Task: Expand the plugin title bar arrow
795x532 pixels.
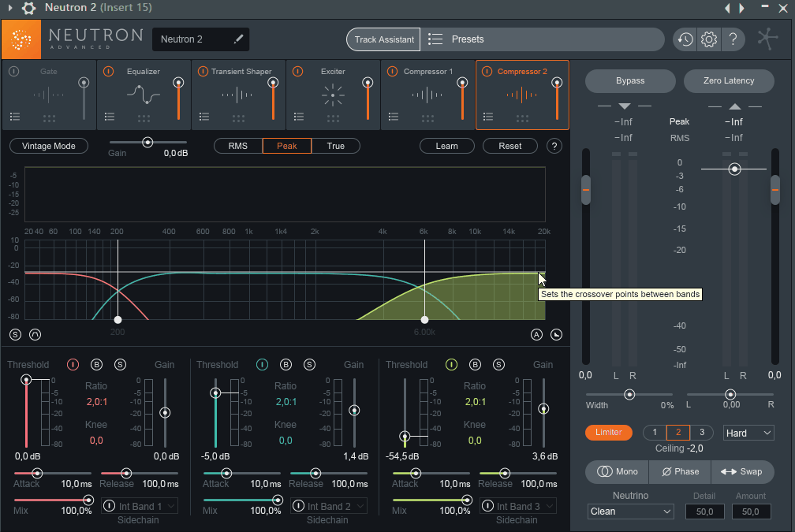Action: click(x=9, y=8)
